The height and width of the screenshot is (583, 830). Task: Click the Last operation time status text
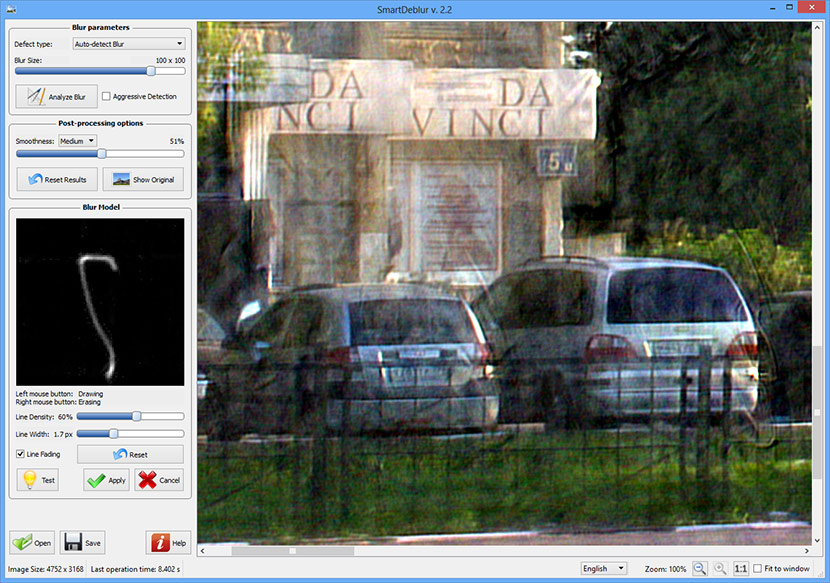click(x=136, y=569)
